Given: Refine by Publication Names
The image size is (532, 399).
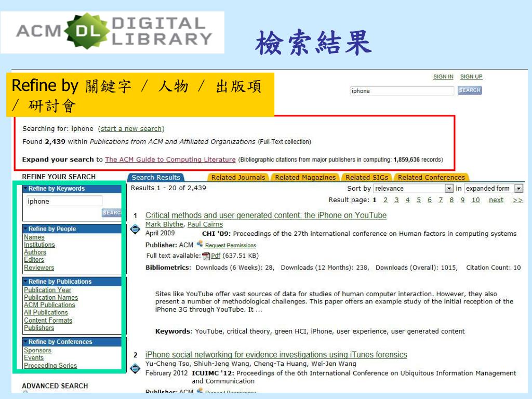Looking at the screenshot, I should tap(51, 297).
